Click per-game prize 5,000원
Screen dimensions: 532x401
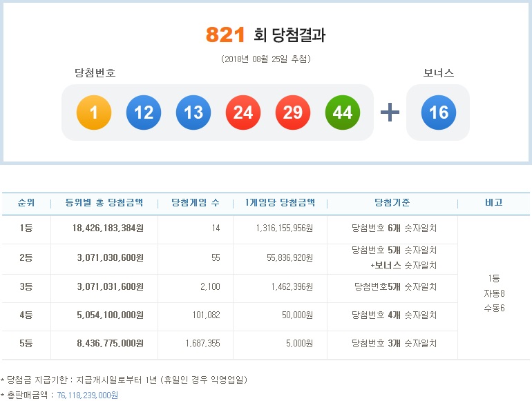tap(300, 343)
